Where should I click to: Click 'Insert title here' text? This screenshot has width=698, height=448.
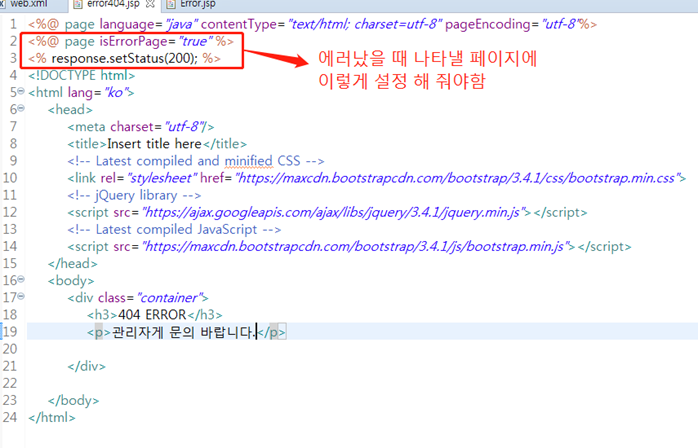154,144
